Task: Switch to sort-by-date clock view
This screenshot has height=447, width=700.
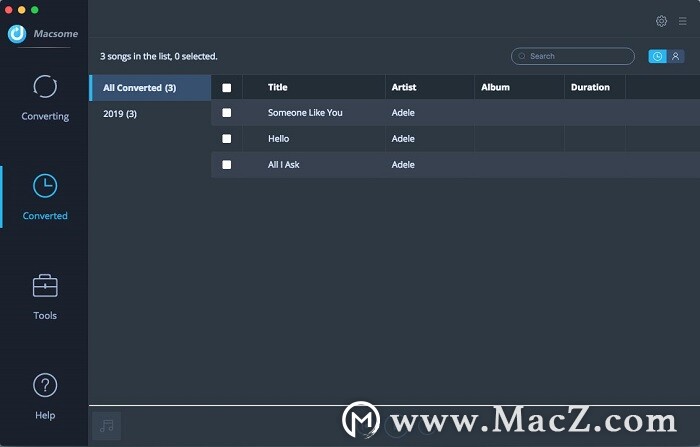Action: coord(657,56)
